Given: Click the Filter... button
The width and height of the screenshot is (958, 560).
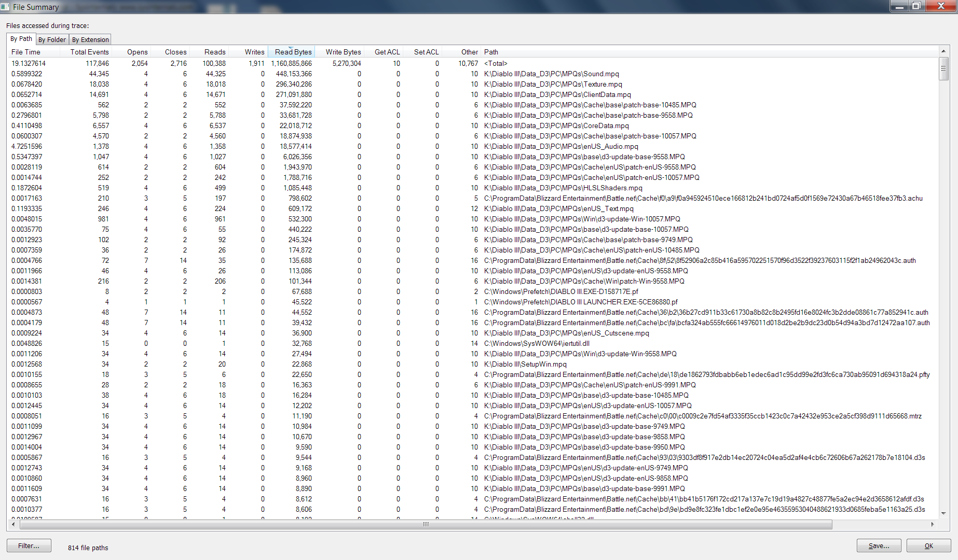Looking at the screenshot, I should click(29, 545).
